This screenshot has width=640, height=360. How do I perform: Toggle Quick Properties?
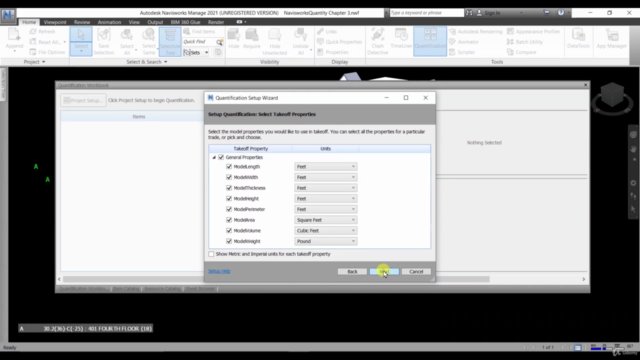tap(340, 42)
